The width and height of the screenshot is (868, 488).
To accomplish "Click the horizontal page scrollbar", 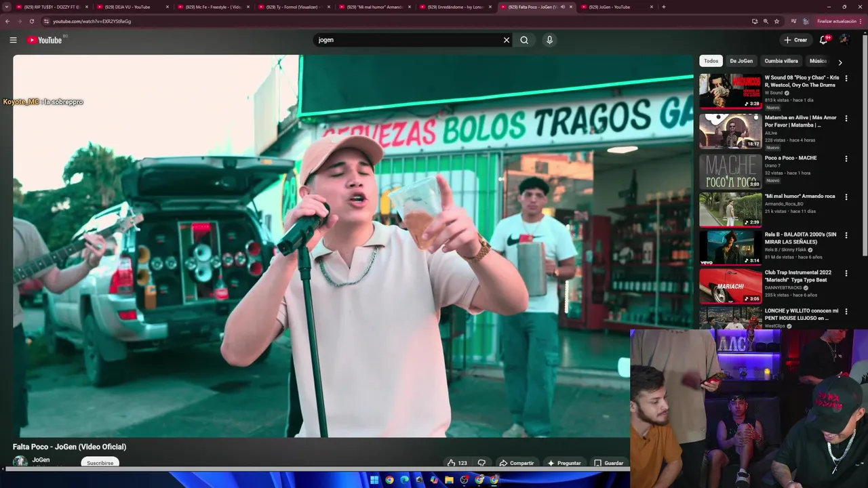I will [x=315, y=468].
